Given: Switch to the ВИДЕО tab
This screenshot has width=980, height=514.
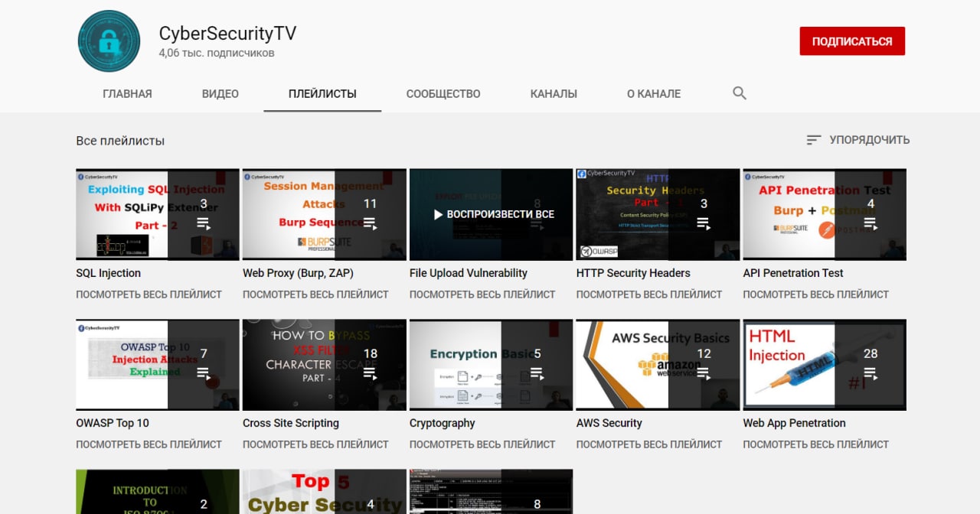Looking at the screenshot, I should coord(220,94).
